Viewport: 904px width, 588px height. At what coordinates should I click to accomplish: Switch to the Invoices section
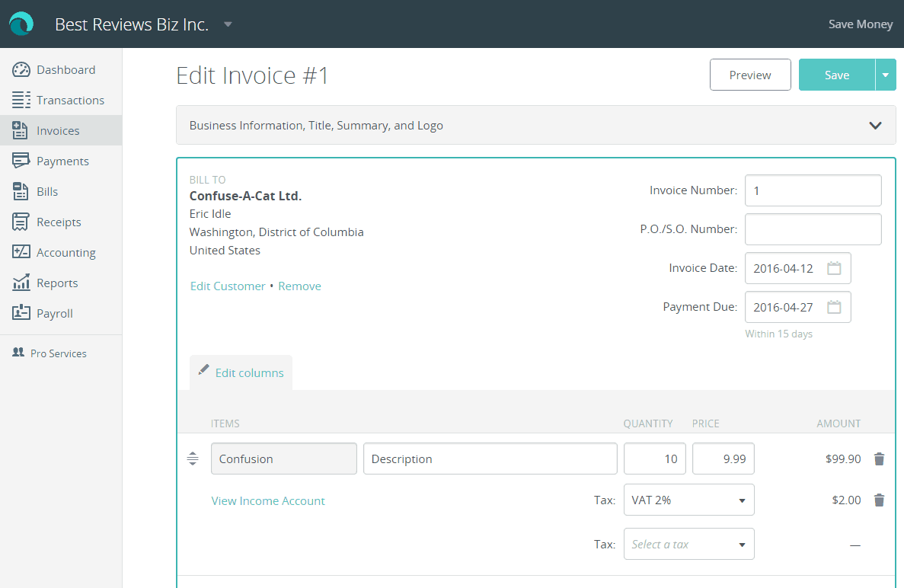pyautogui.click(x=21, y=130)
